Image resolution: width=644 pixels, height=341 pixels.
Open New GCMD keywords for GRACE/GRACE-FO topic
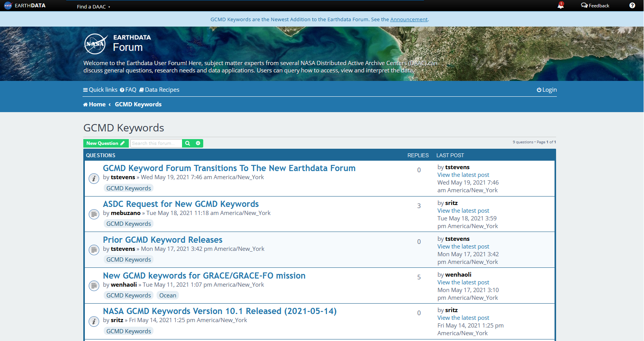pos(204,275)
